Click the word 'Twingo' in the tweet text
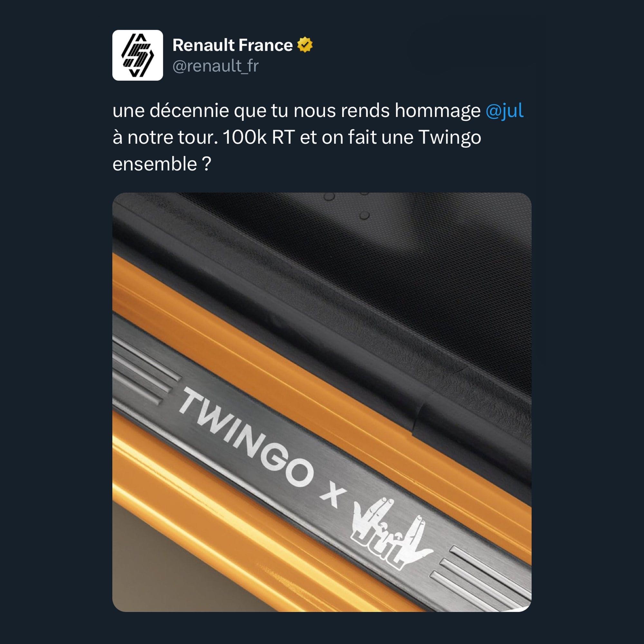Screen dimensions: 644x644 (x=450, y=138)
